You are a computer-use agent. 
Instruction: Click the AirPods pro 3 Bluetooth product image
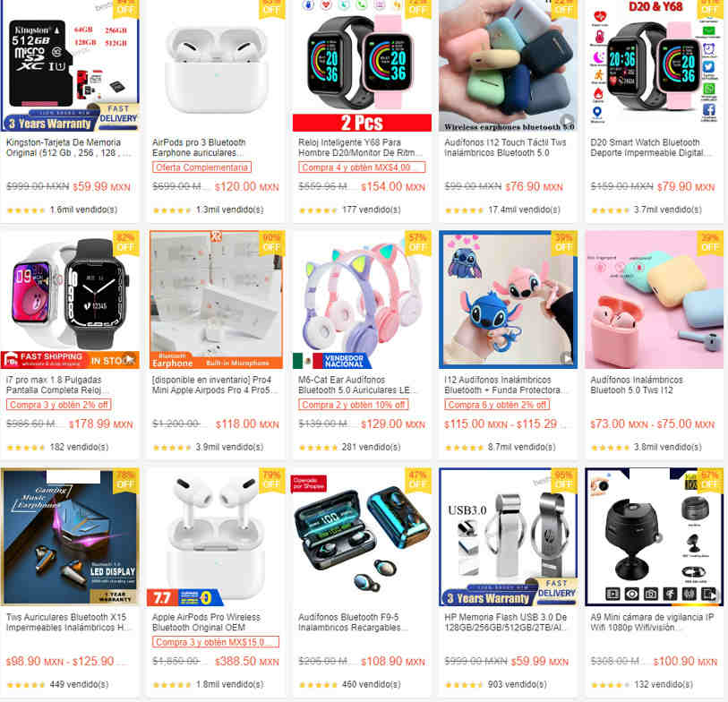(x=216, y=65)
